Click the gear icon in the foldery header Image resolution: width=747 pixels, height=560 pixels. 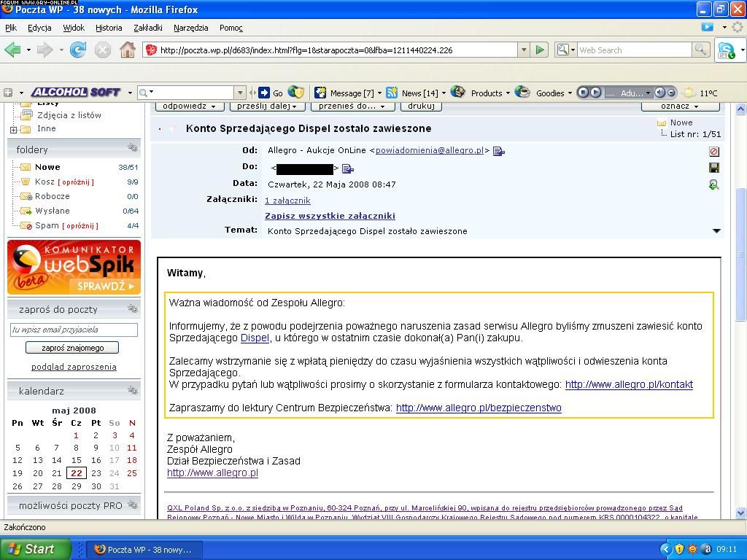click(133, 148)
